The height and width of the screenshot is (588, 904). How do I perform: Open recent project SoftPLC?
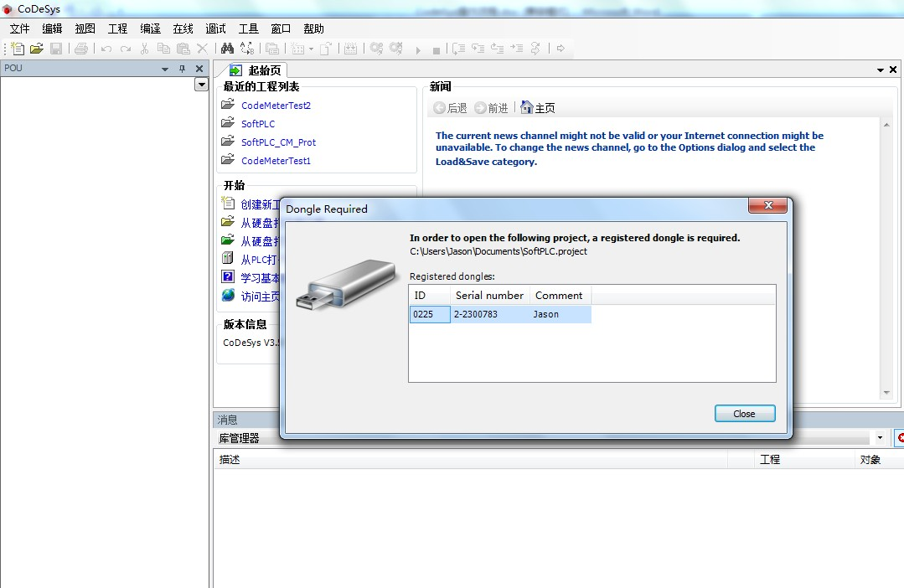coord(258,124)
